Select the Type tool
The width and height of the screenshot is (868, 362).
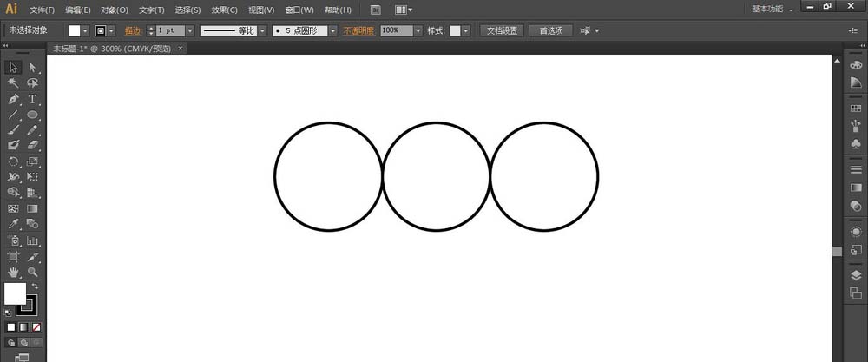[x=33, y=99]
